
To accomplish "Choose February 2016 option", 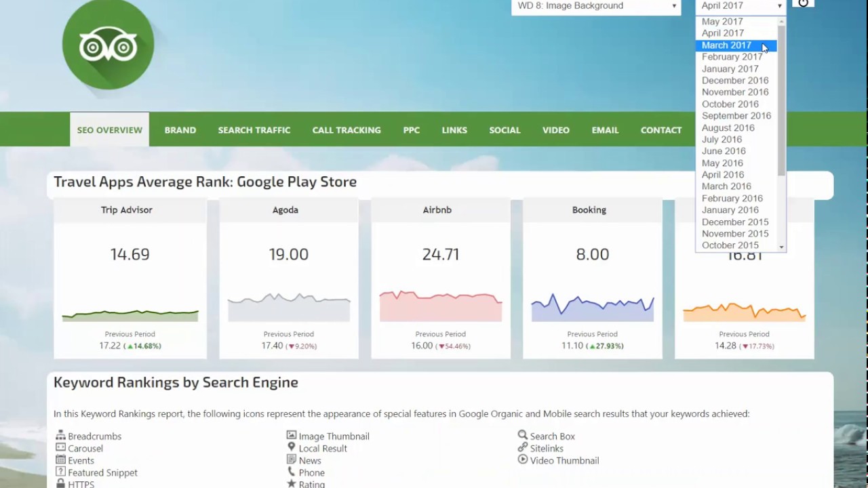I will click(x=737, y=199).
